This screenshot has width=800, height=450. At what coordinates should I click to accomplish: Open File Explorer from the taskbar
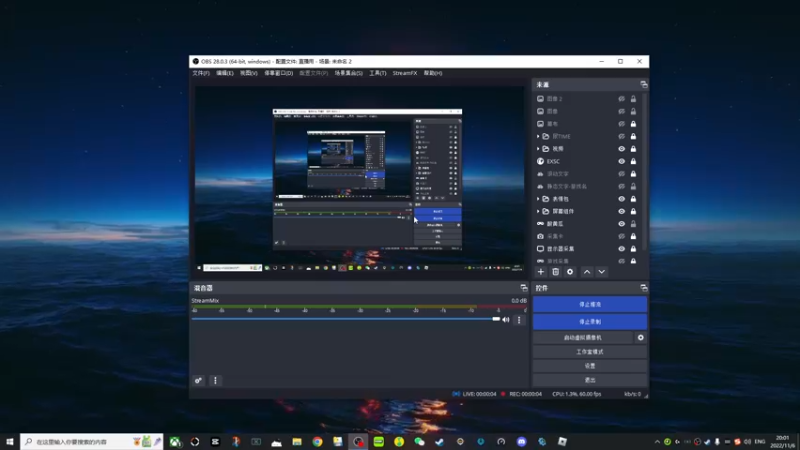coord(297,442)
